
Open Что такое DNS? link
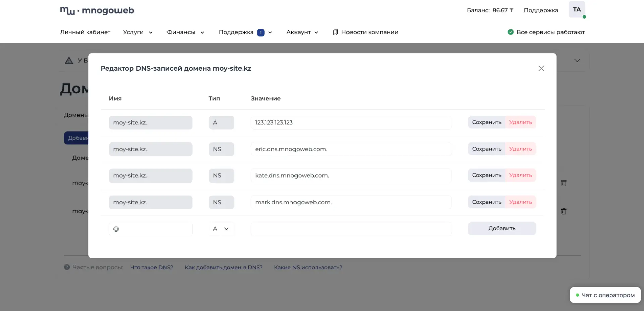coord(152,267)
